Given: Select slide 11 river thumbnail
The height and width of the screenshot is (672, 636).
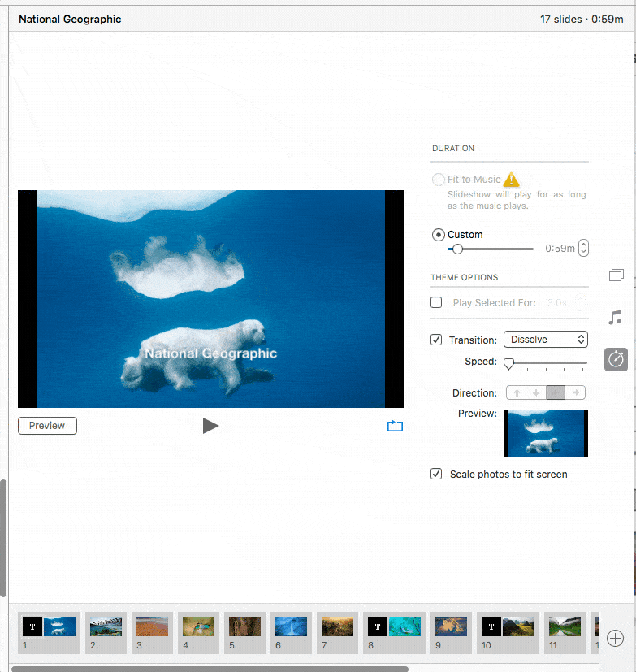Looking at the screenshot, I should [565, 626].
